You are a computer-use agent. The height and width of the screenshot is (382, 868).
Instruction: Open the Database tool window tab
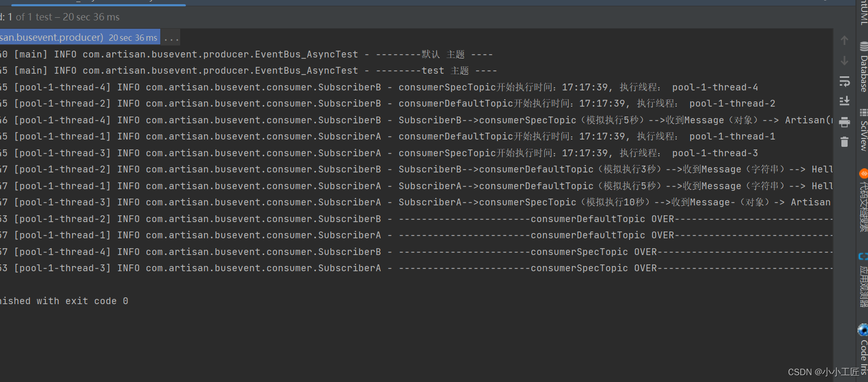[863, 68]
